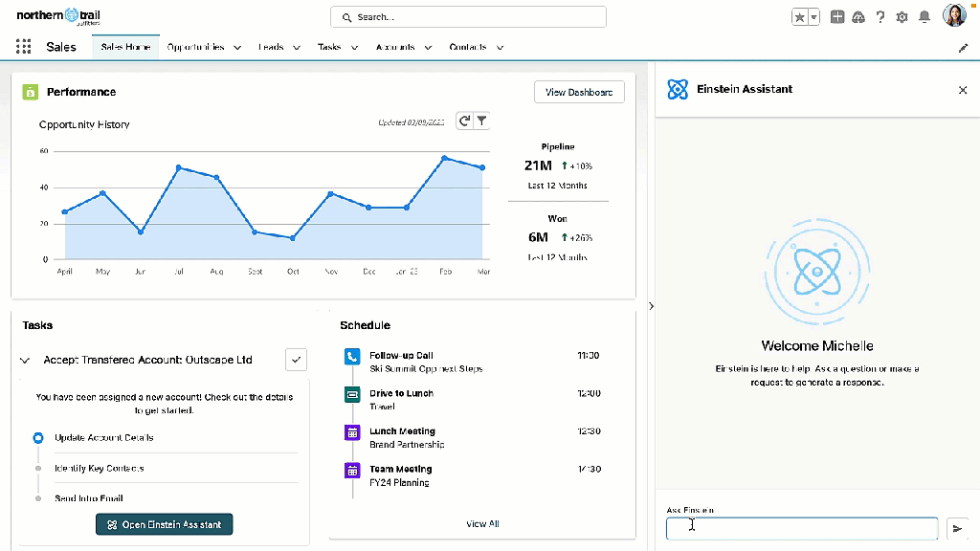980x551 pixels.
Task: Open the chart filter funnel icon
Action: [x=482, y=121]
